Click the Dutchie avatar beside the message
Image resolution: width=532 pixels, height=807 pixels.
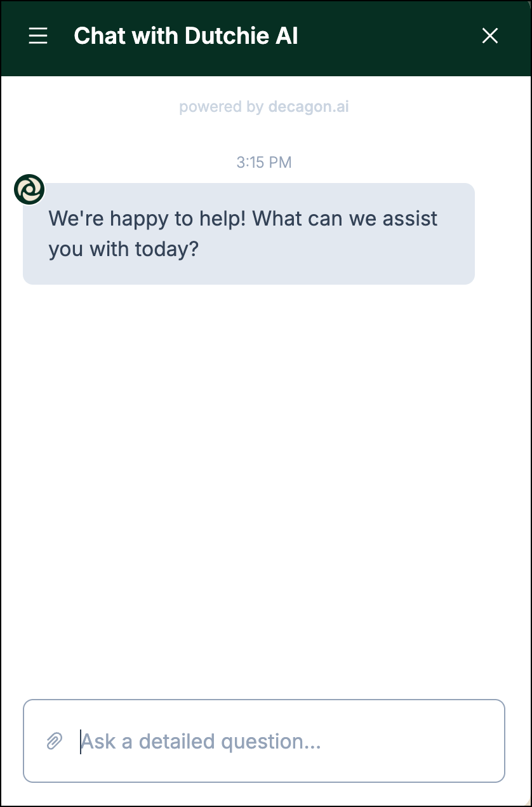click(29, 189)
